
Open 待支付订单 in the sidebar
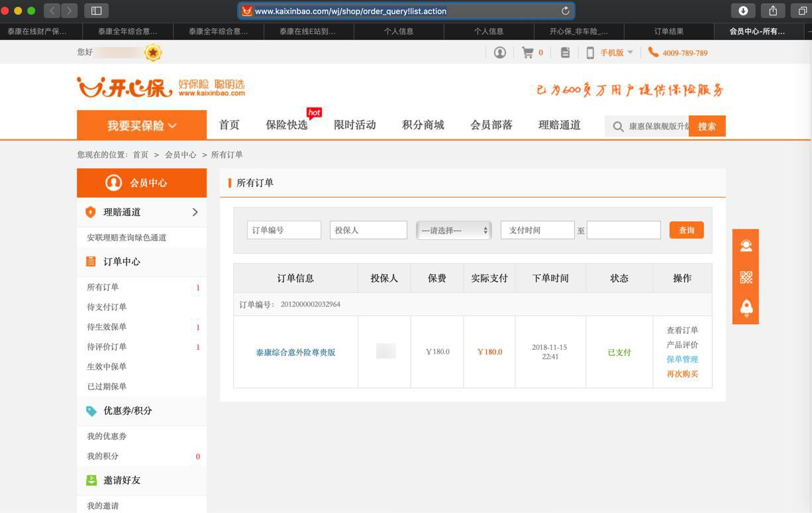tap(107, 307)
